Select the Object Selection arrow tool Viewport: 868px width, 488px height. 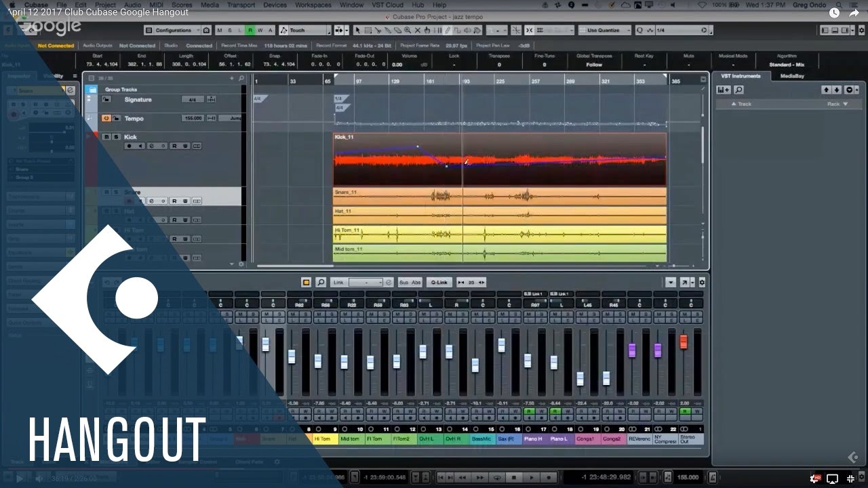point(358,30)
